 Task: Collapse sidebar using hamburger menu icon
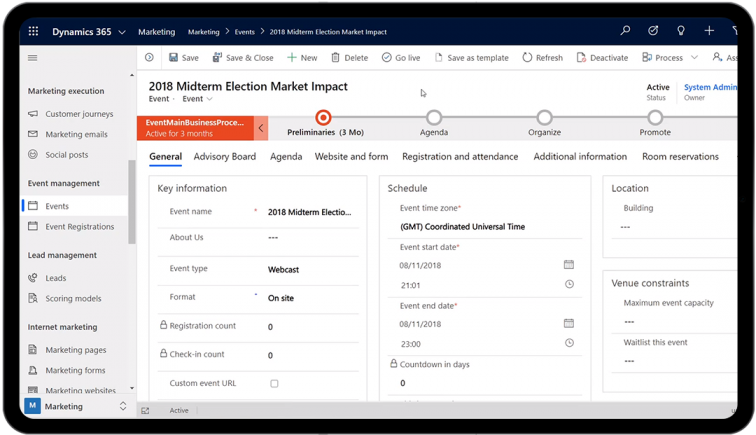click(33, 58)
